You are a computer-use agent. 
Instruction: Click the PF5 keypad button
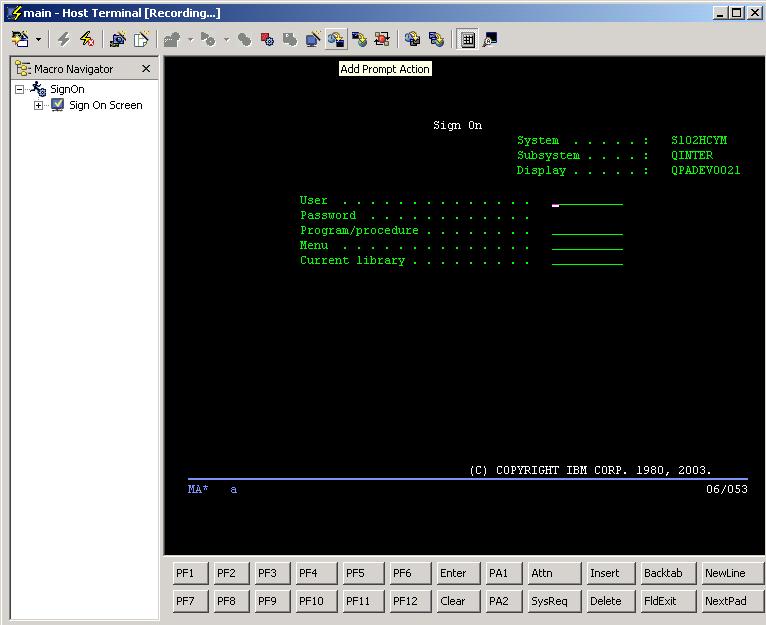[x=363, y=573]
